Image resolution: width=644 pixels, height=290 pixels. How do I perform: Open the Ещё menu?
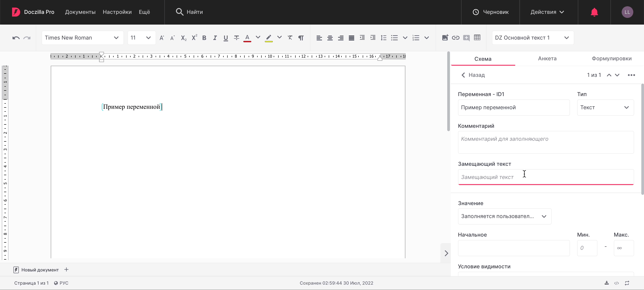pos(144,12)
